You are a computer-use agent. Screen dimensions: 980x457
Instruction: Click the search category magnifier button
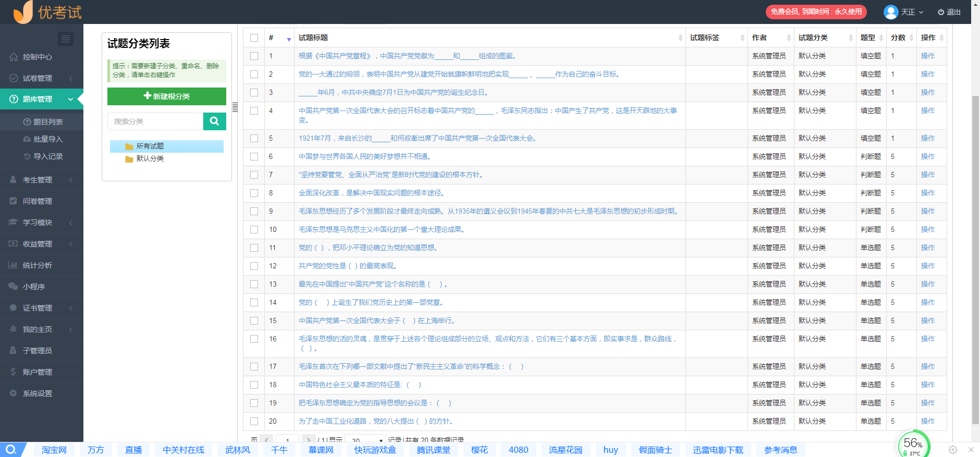[x=214, y=121]
